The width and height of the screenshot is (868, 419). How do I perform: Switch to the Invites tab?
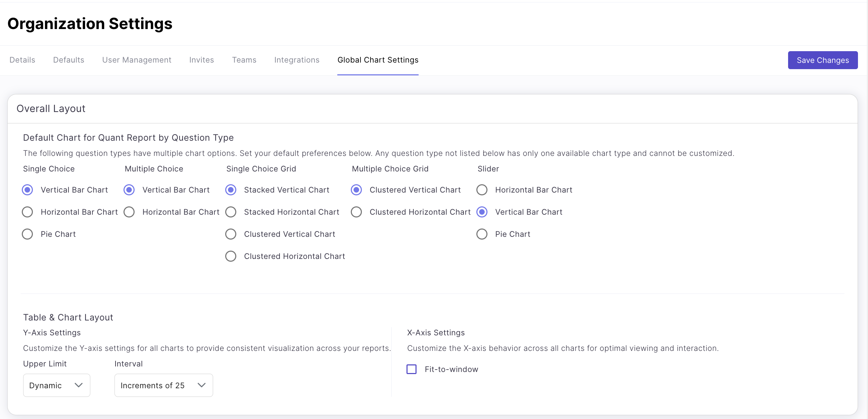click(x=201, y=60)
